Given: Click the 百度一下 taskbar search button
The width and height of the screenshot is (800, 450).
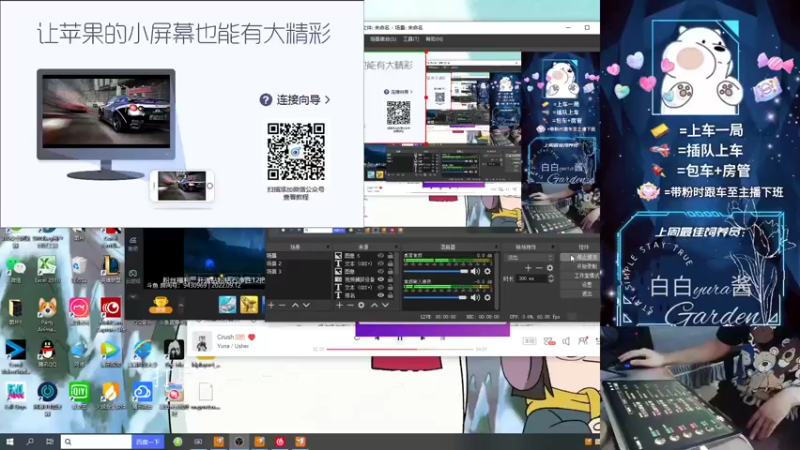Looking at the screenshot, I should (148, 441).
